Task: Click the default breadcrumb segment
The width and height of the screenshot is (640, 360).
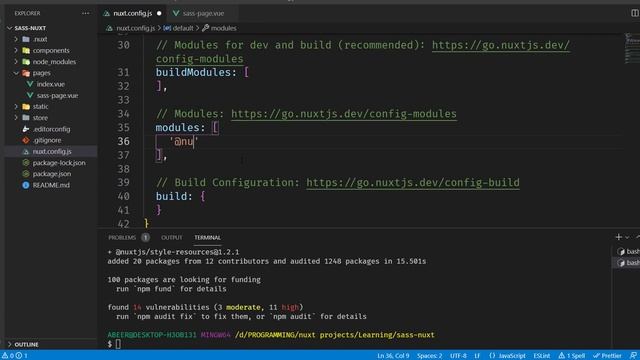Action: pyautogui.click(x=183, y=28)
